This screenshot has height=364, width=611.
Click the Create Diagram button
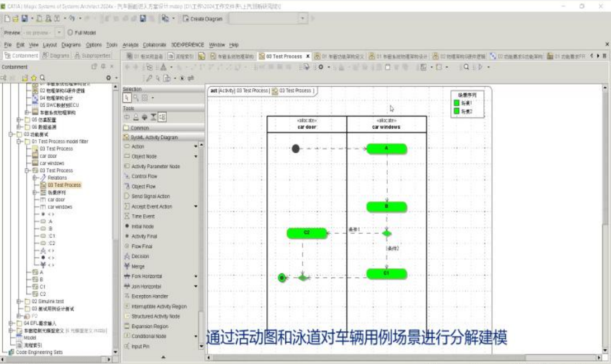[x=202, y=18]
